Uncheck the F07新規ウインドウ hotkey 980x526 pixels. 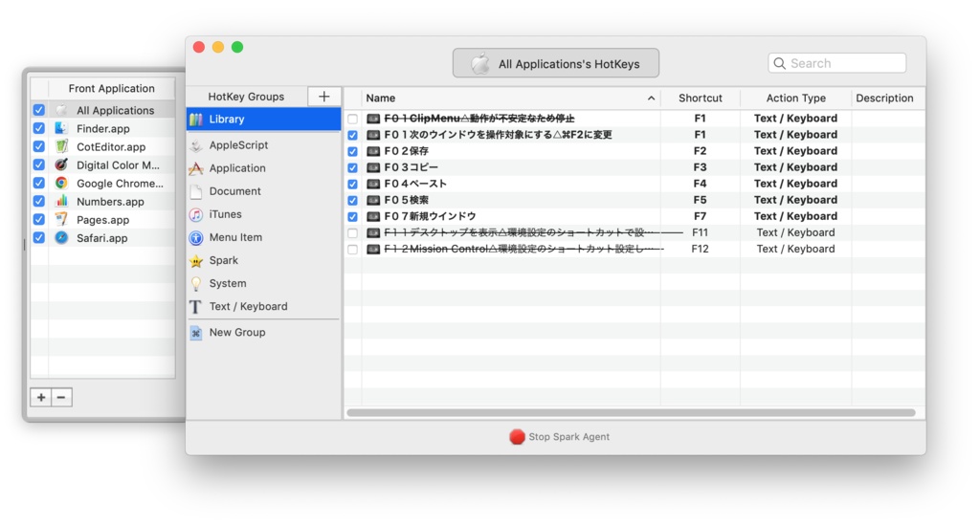point(353,217)
